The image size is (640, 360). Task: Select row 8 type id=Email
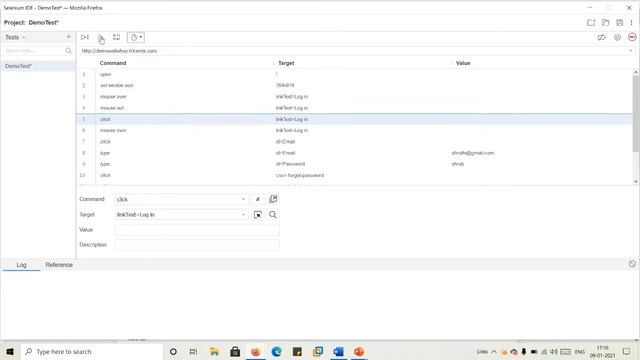[x=354, y=153]
